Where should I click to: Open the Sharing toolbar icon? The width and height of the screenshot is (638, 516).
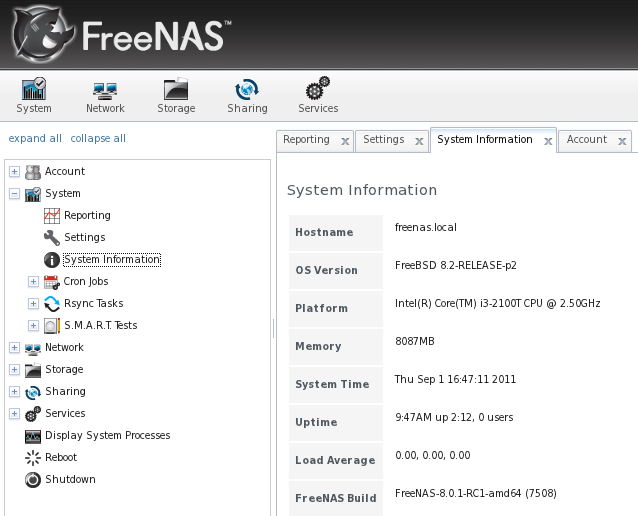(x=247, y=89)
